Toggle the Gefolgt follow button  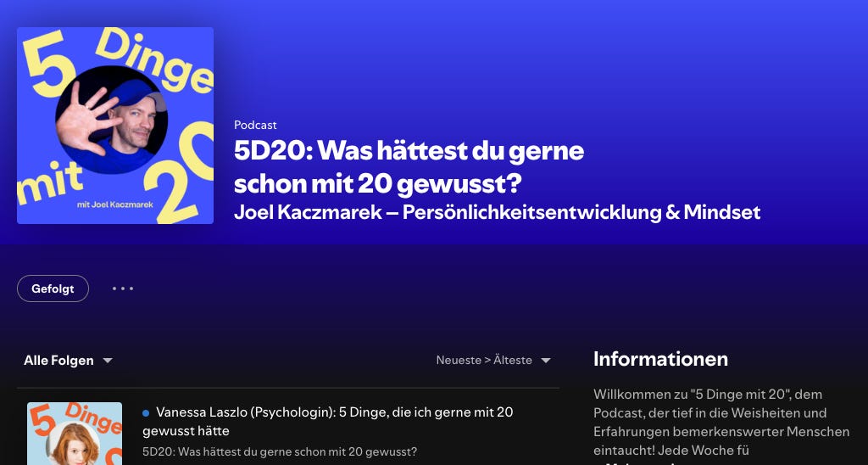[53, 289]
